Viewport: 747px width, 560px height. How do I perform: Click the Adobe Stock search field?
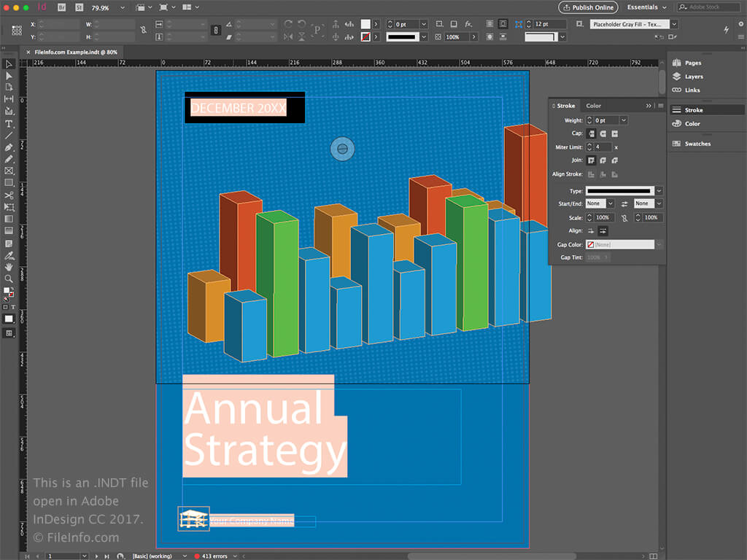709,7
